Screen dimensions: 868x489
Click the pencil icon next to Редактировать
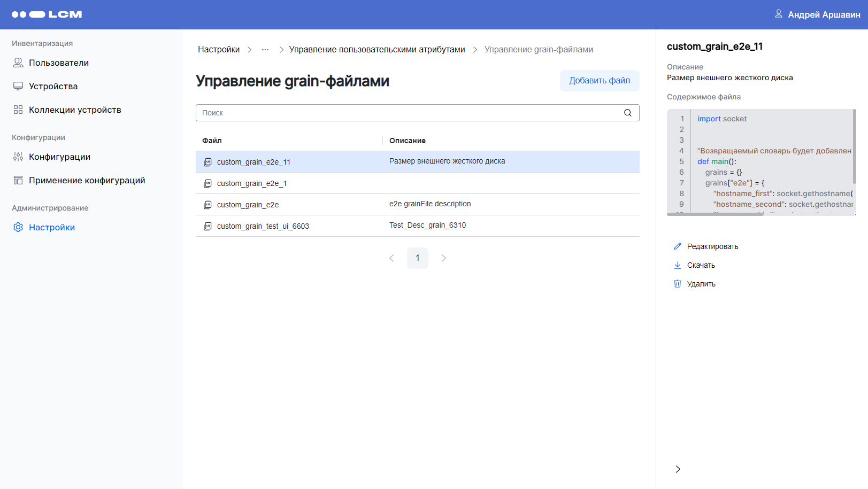point(678,246)
